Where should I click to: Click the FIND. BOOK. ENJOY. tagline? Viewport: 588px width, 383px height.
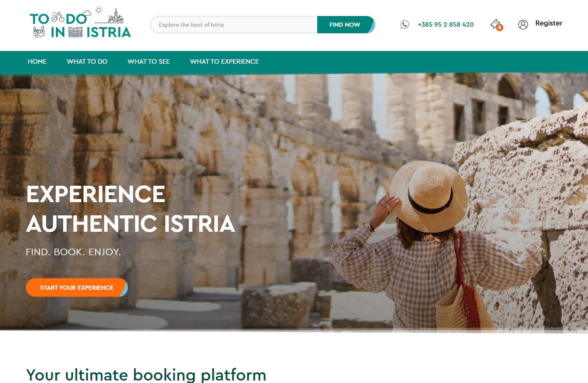coord(74,252)
